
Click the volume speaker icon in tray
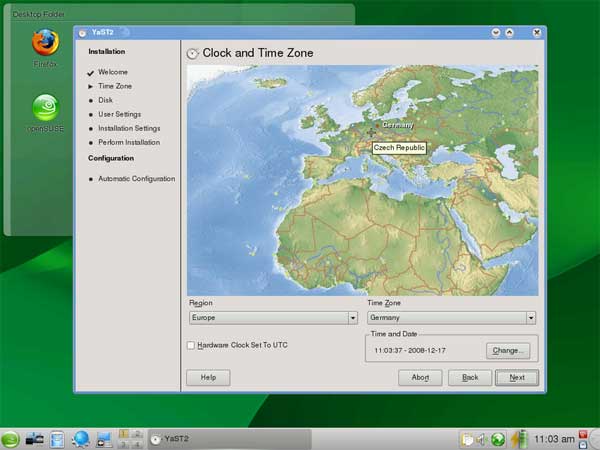coord(481,438)
